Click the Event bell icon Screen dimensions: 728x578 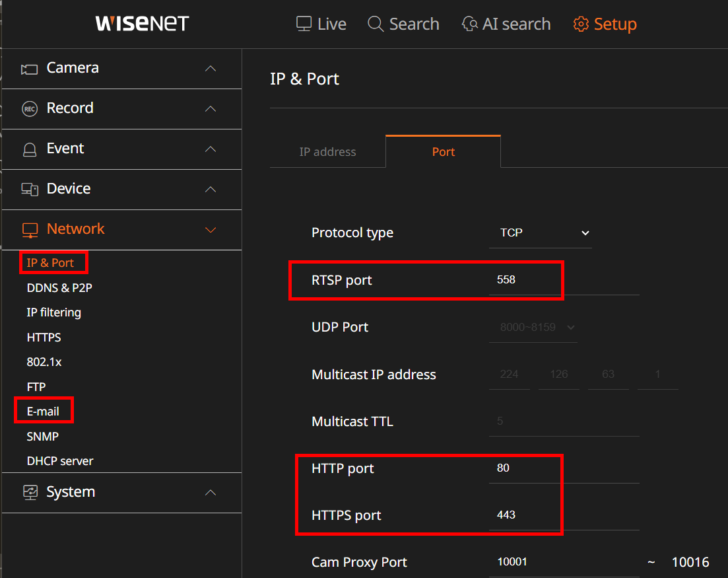[29, 149]
